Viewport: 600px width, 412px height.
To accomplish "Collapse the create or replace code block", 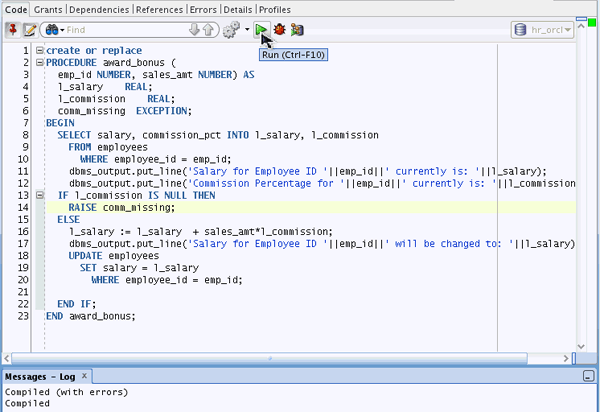I will click(x=38, y=50).
